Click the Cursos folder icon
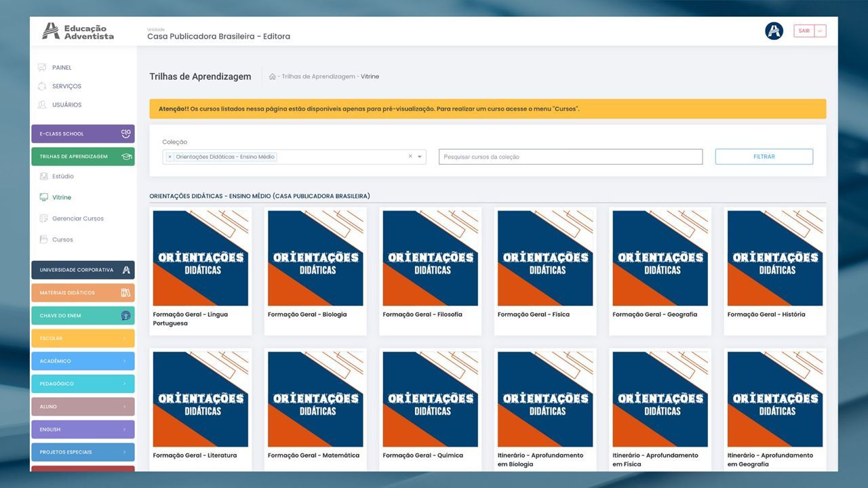The width and height of the screenshot is (868, 488). 43,239
